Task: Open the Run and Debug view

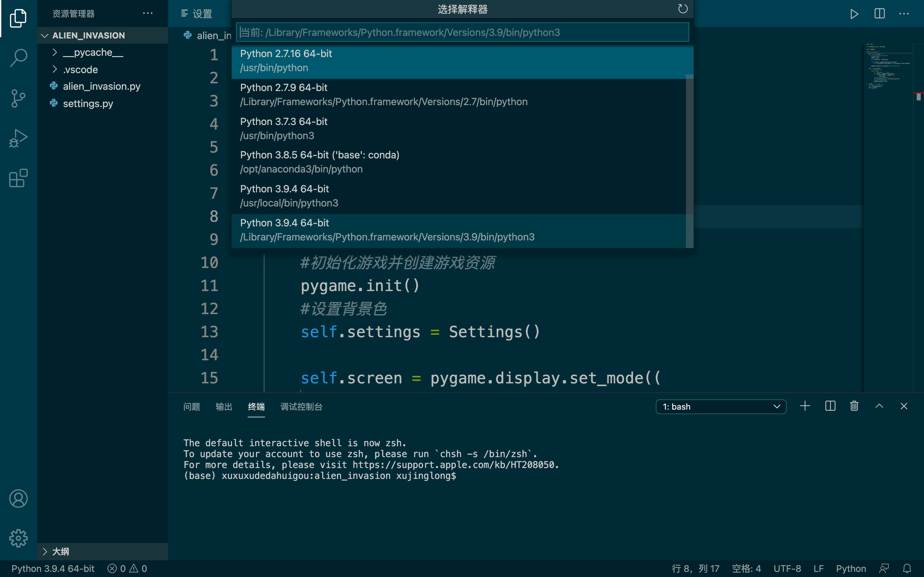Action: [18, 138]
